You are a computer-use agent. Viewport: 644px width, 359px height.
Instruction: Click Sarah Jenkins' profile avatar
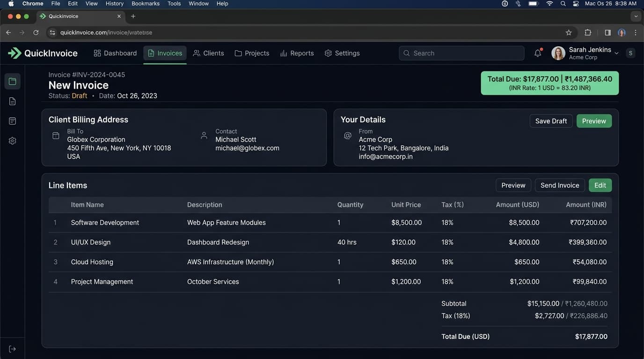click(558, 53)
